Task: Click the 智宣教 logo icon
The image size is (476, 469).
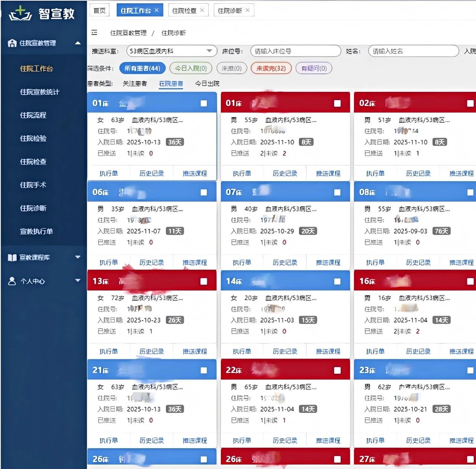Action: click(20, 13)
